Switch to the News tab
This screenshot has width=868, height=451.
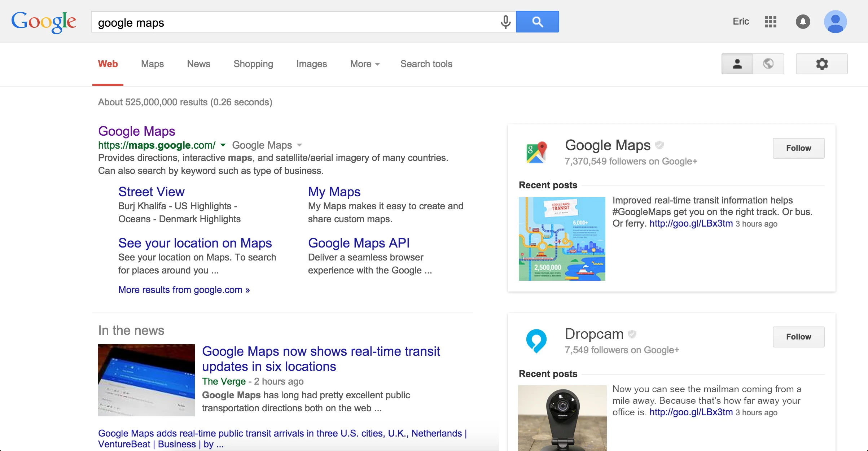pos(198,64)
